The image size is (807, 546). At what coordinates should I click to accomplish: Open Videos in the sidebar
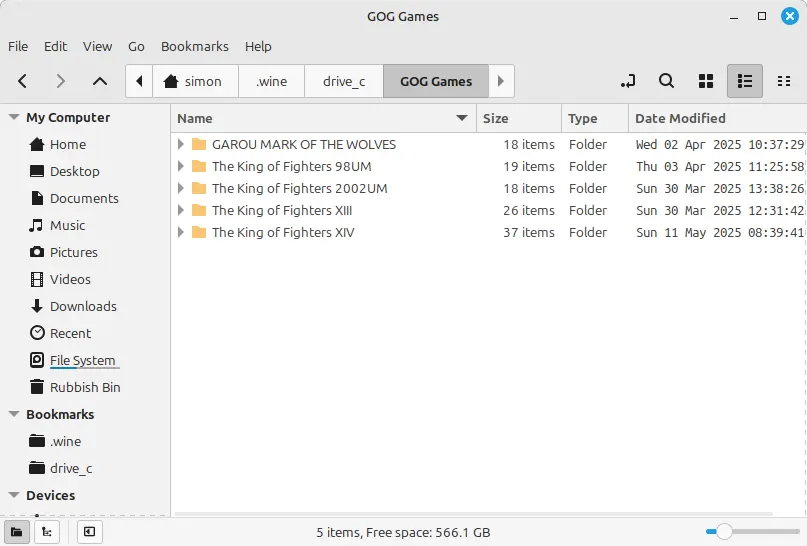click(70, 279)
